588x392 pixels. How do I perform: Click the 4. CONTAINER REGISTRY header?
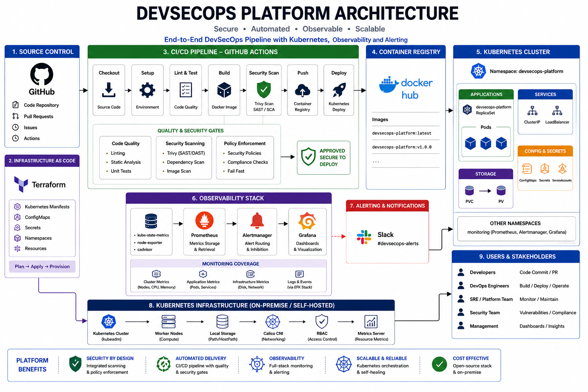[406, 52]
